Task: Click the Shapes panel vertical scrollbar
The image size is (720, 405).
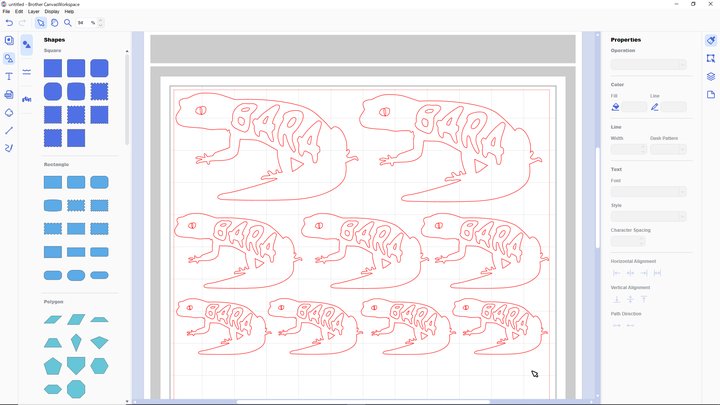Action: click(x=127, y=101)
